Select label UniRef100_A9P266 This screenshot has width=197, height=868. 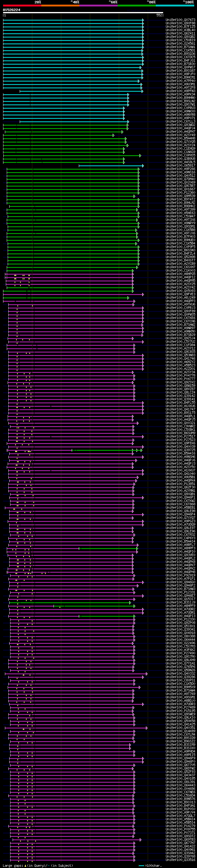coord(180,169)
